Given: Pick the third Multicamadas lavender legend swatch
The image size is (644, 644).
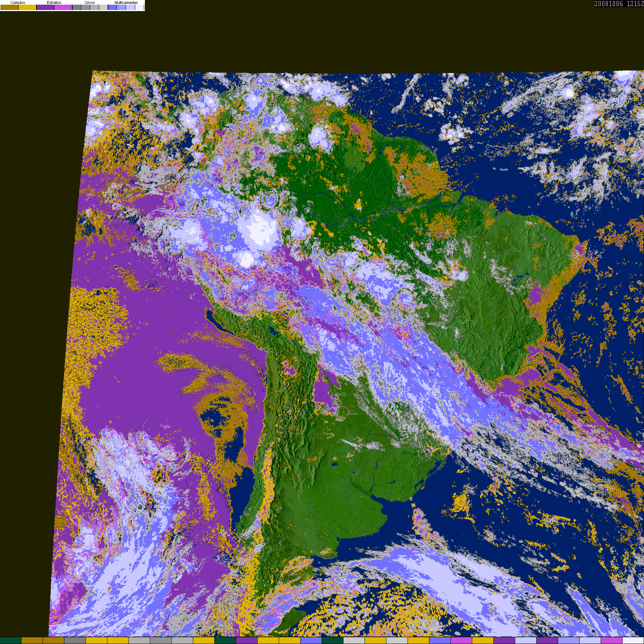Looking at the screenshot, I should coord(131,8).
